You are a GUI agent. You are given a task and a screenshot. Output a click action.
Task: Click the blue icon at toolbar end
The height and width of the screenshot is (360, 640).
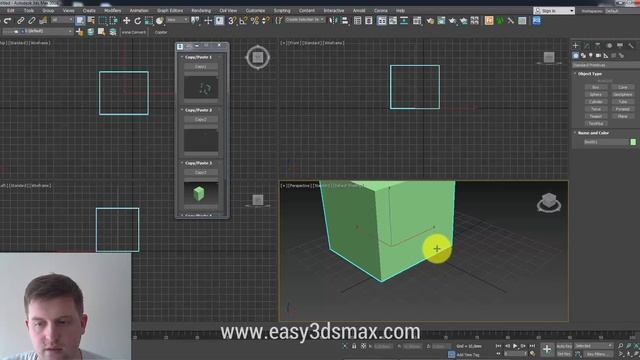(536, 20)
